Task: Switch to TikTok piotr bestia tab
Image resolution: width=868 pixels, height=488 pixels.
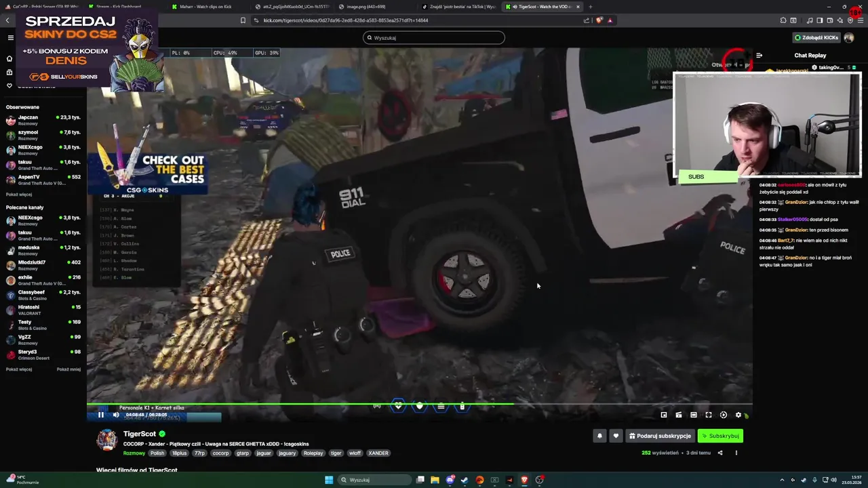Action: [x=458, y=7]
